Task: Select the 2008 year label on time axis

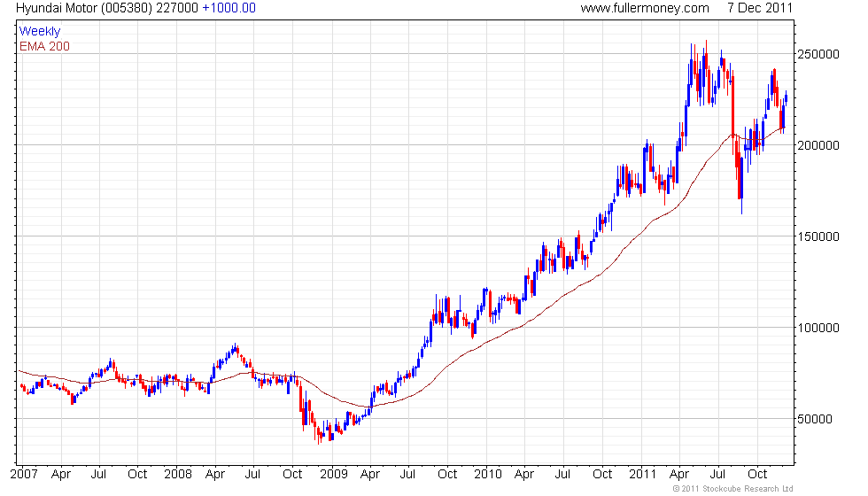Action: point(178,475)
